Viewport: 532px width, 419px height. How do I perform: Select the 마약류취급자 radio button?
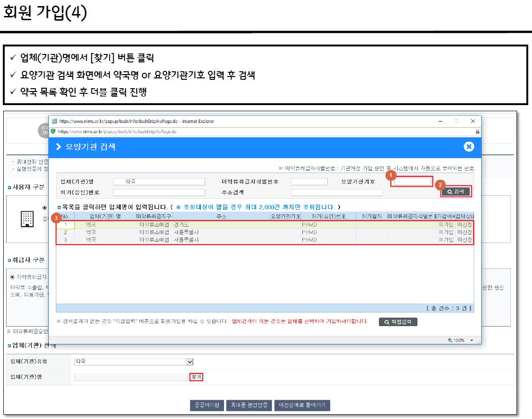point(13,276)
